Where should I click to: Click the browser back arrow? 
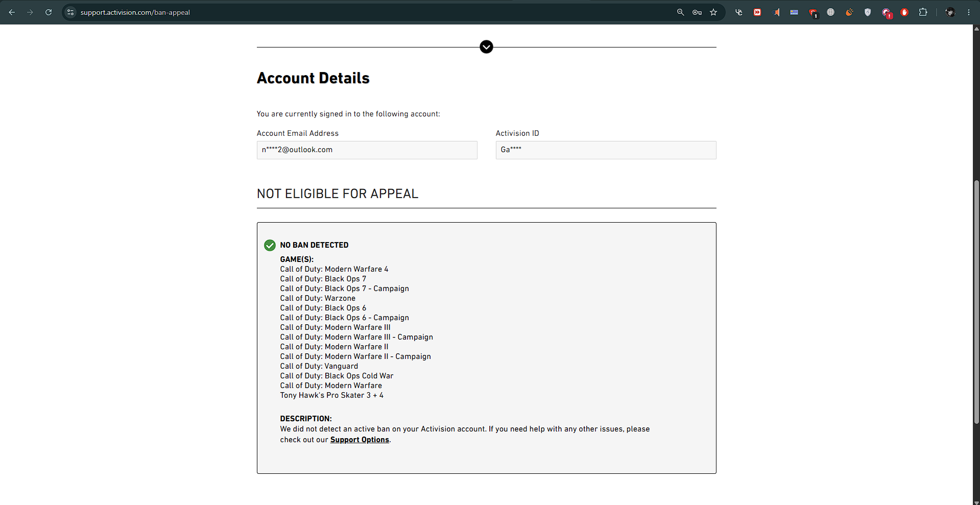pyautogui.click(x=12, y=12)
